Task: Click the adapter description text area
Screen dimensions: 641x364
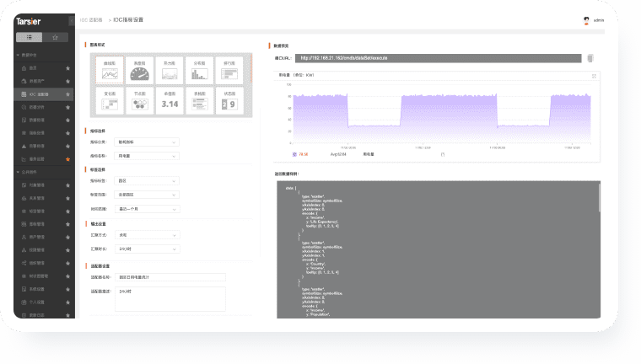Action: tap(170, 299)
